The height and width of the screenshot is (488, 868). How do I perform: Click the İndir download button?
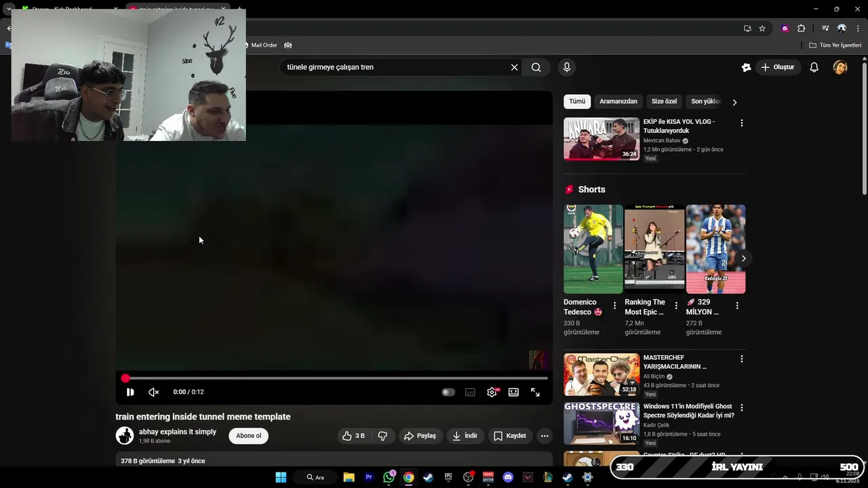[x=465, y=436]
